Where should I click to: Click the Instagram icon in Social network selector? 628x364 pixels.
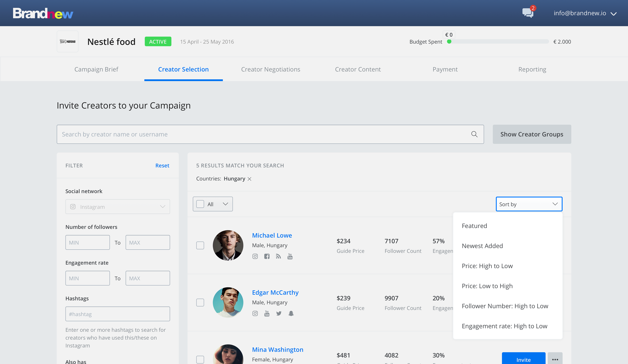73,207
